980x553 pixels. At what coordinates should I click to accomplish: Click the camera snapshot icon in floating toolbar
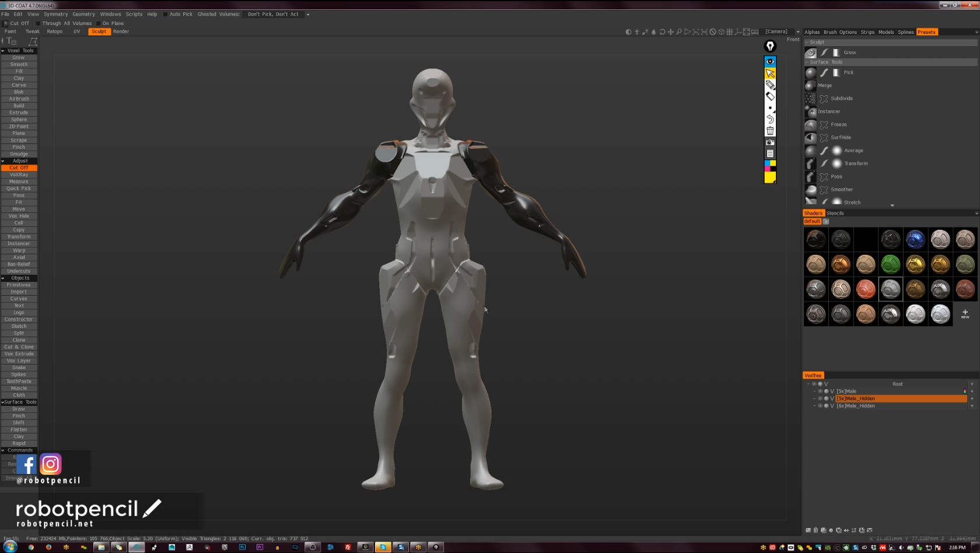pyautogui.click(x=770, y=142)
